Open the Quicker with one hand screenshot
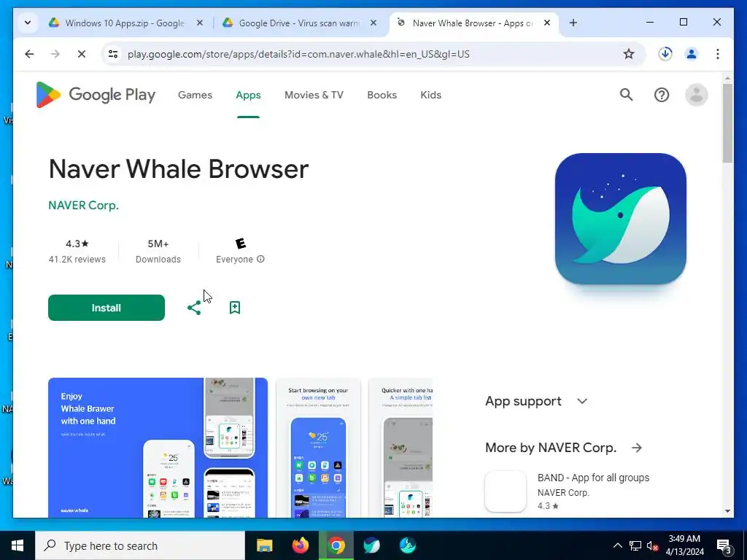The width and height of the screenshot is (747, 560). 400,447
